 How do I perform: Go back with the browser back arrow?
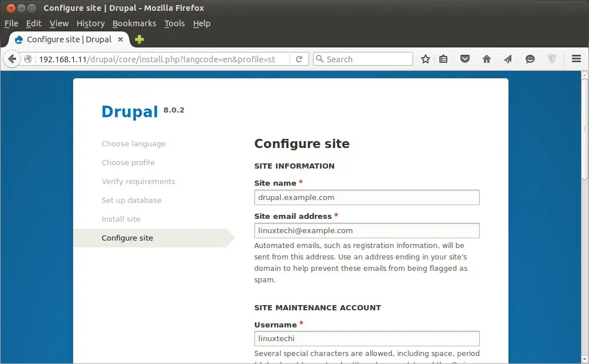(12, 59)
